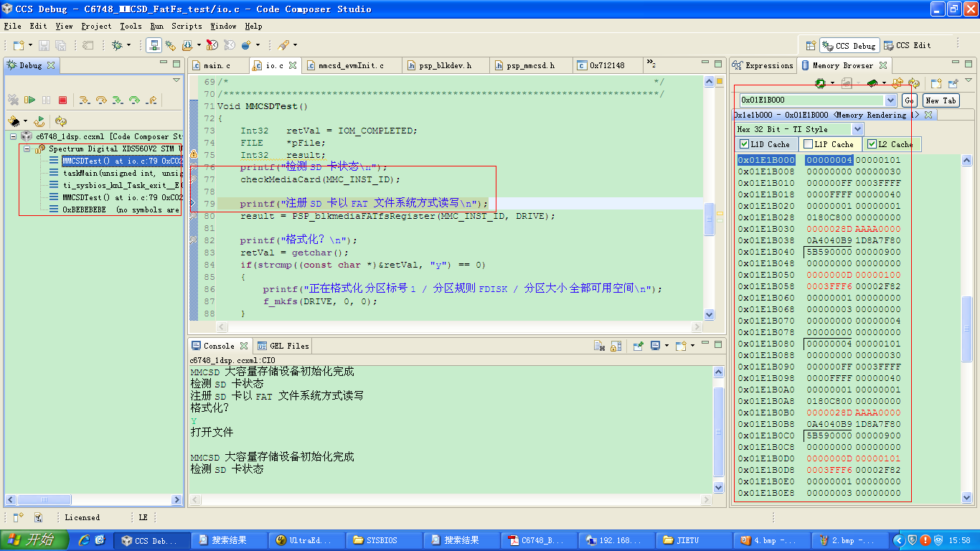
Task: Open the memory address history dropdown
Action: 891,100
